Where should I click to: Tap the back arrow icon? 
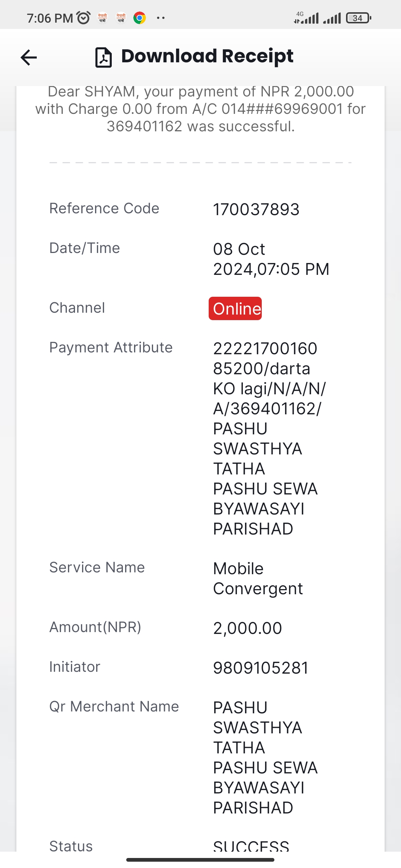point(29,57)
